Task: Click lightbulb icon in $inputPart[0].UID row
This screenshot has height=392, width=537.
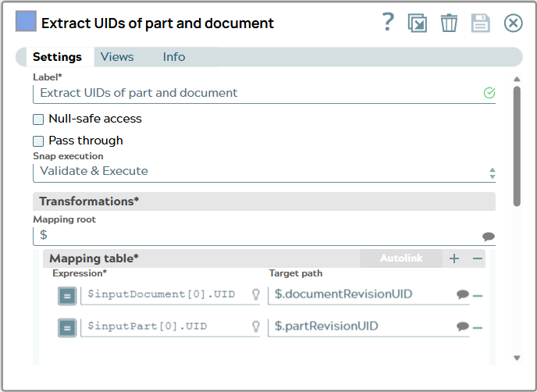Action: click(255, 326)
